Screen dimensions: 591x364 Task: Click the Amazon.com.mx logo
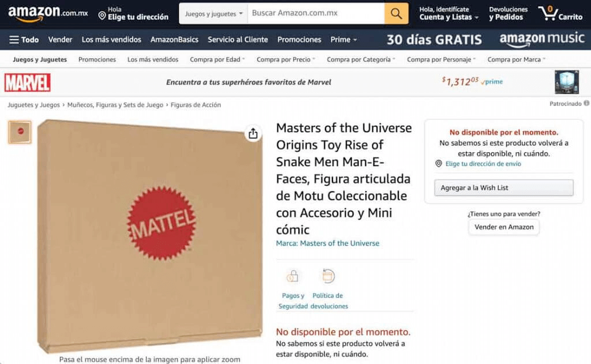coord(47,14)
